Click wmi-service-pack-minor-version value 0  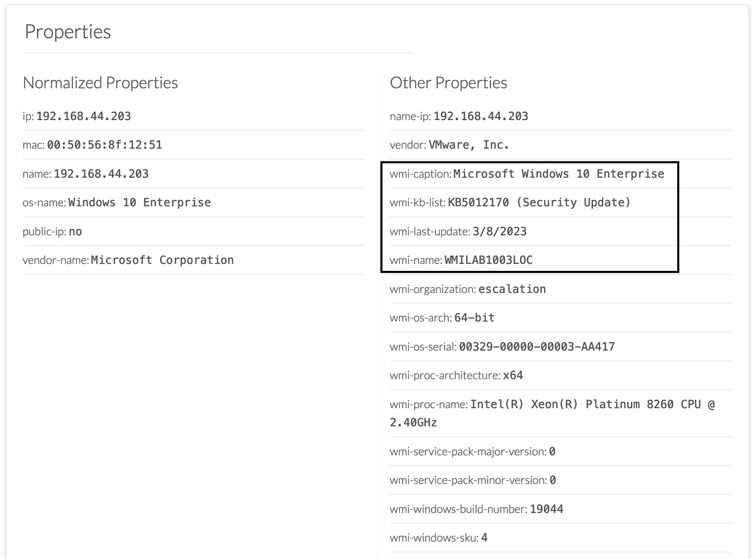553,480
